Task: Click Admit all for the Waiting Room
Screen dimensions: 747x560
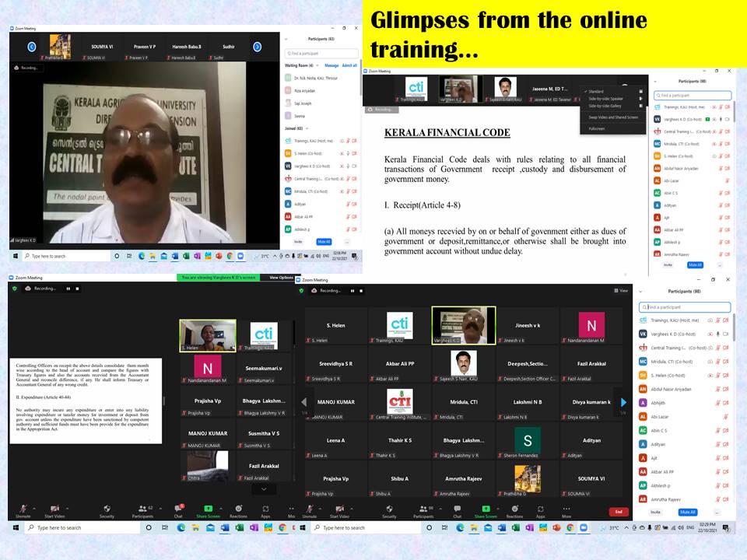Action: 349,65
